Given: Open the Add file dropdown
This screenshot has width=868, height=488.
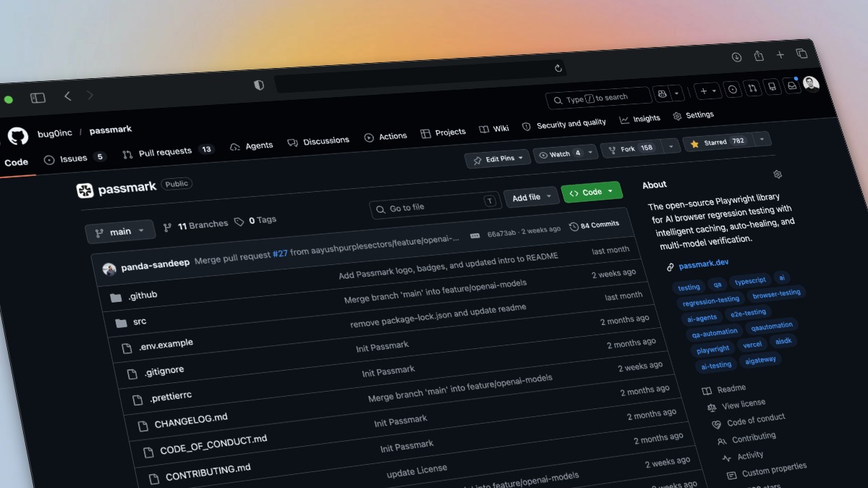Looking at the screenshot, I should [x=531, y=197].
